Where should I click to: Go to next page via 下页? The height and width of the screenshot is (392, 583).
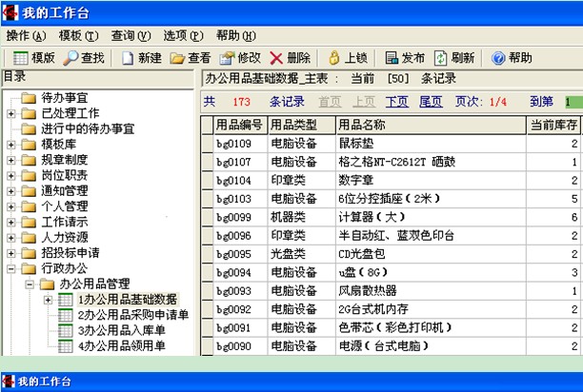click(x=397, y=101)
